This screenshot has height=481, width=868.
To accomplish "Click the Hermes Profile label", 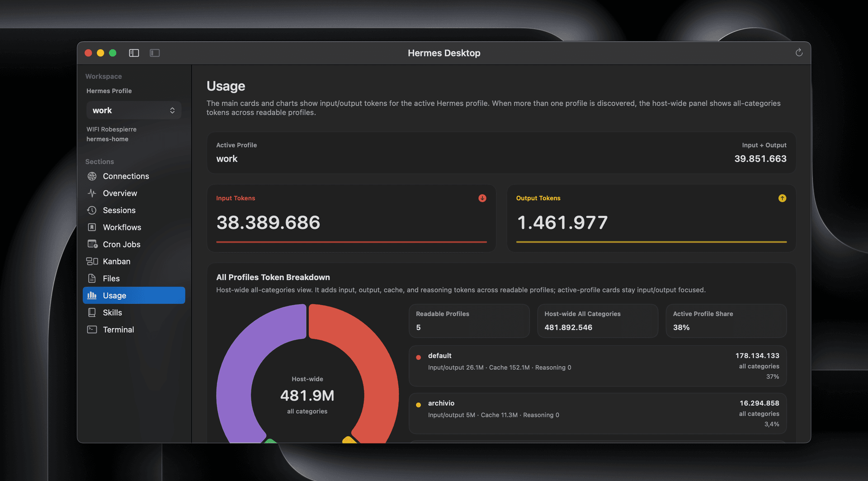I will 109,91.
